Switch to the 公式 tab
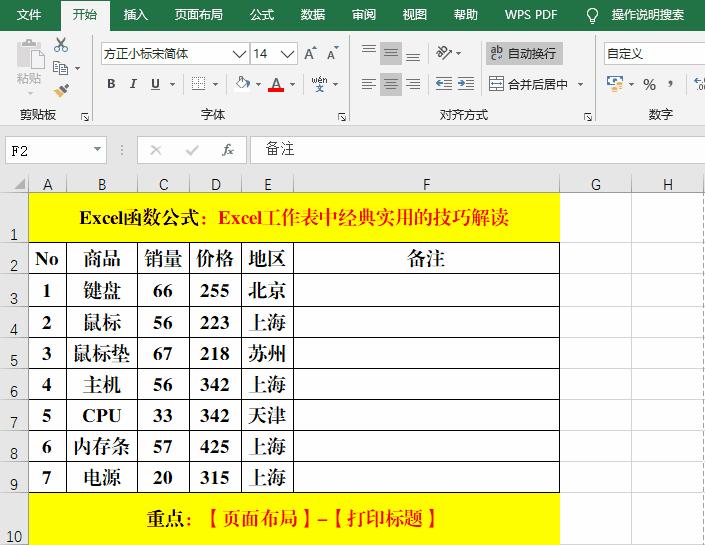The height and width of the screenshot is (545, 705). pos(262,15)
